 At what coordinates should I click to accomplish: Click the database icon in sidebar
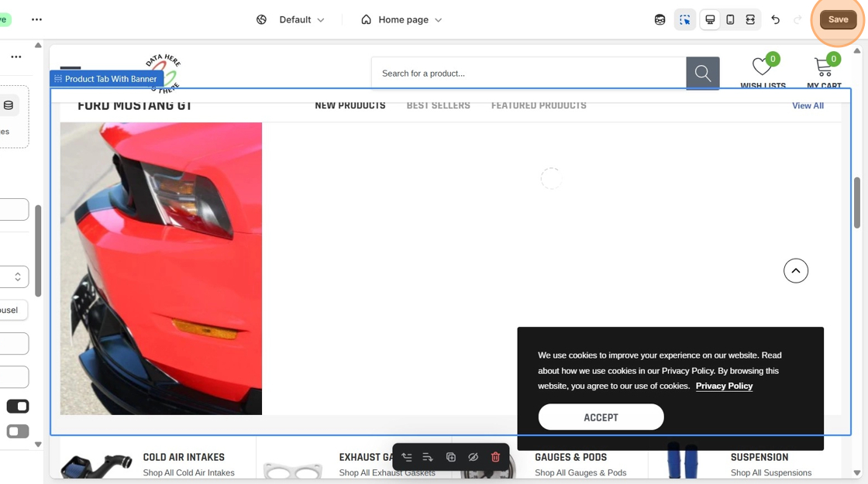pos(9,105)
